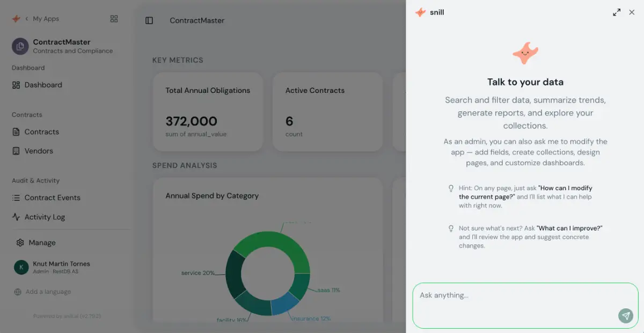Viewport: 644px width, 333px height.
Task: Open the apps grid icon
Action: pyautogui.click(x=114, y=19)
